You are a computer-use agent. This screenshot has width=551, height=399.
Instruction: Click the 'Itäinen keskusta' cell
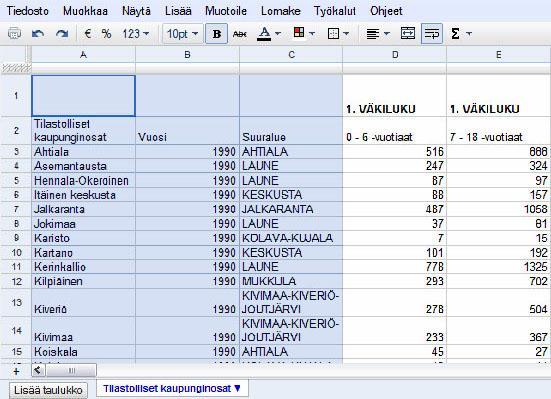(x=84, y=195)
